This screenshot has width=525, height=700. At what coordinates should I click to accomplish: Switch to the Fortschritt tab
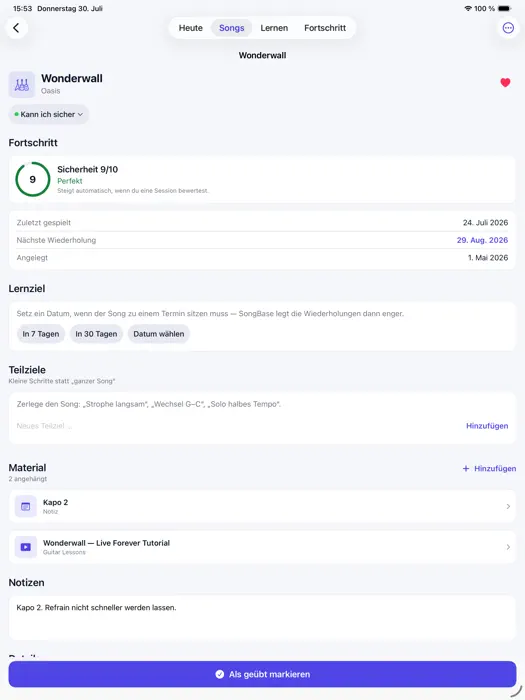pyautogui.click(x=325, y=28)
